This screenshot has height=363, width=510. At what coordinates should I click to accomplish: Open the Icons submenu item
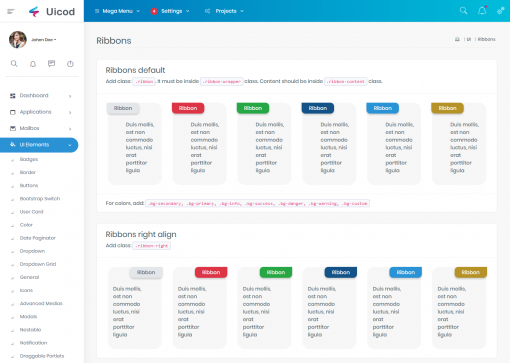26,290
